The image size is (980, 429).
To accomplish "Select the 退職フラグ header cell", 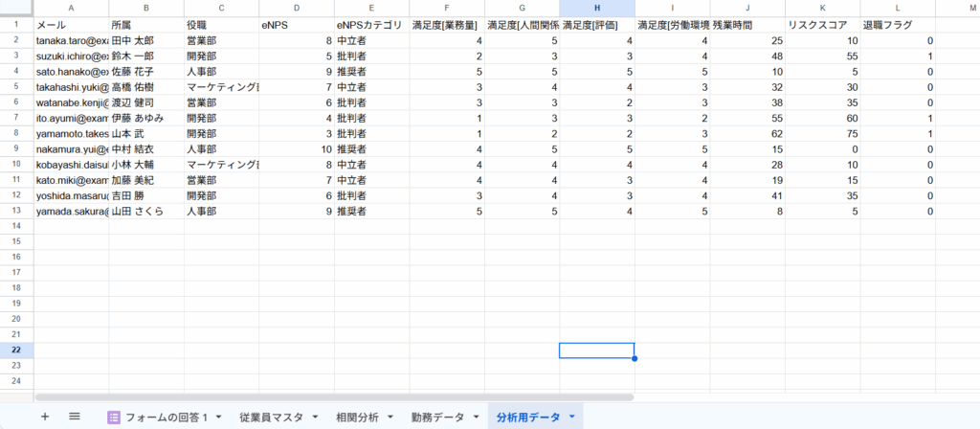I will click(897, 25).
